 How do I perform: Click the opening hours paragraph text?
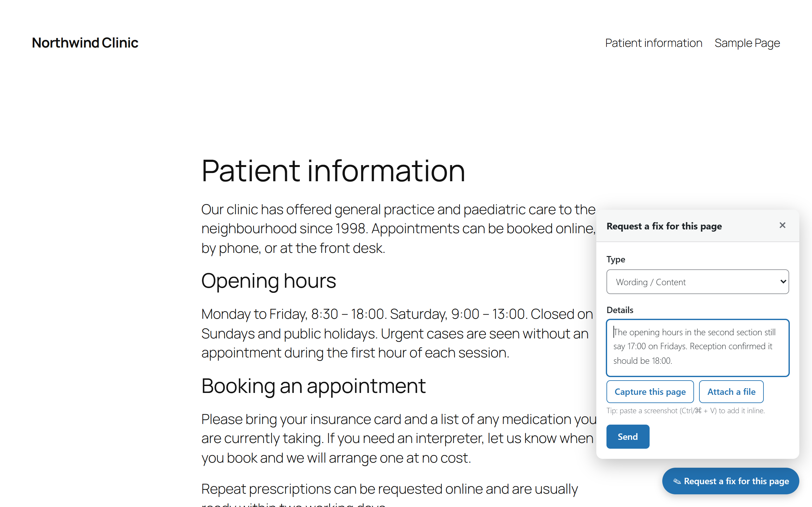pyautogui.click(x=397, y=333)
